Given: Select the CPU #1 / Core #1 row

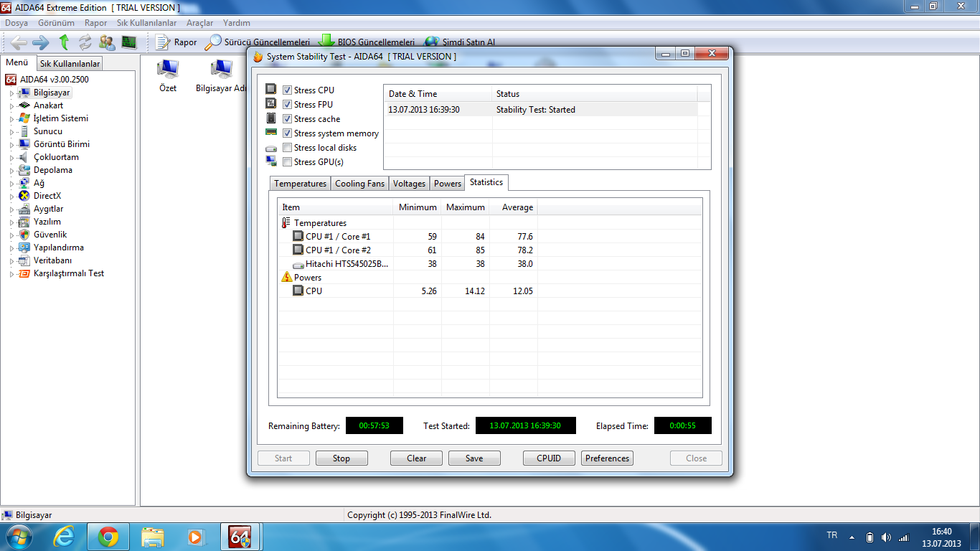Looking at the screenshot, I should [490, 237].
